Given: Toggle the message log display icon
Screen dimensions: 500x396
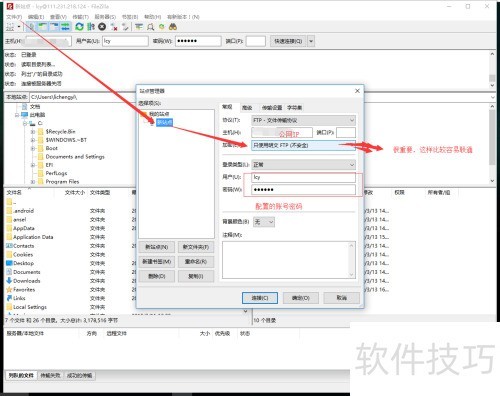Looking at the screenshot, I should point(32,27).
